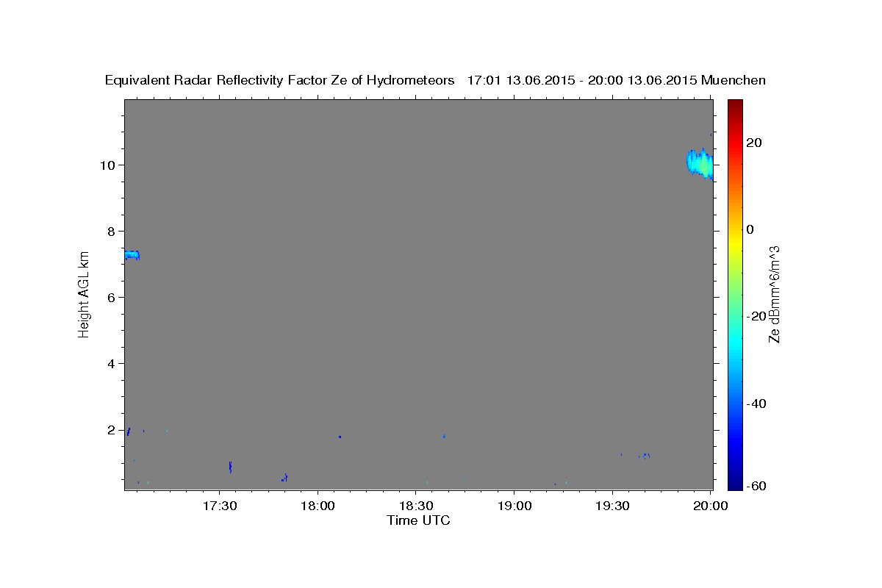Click the dark red top of colorbar

734,104
